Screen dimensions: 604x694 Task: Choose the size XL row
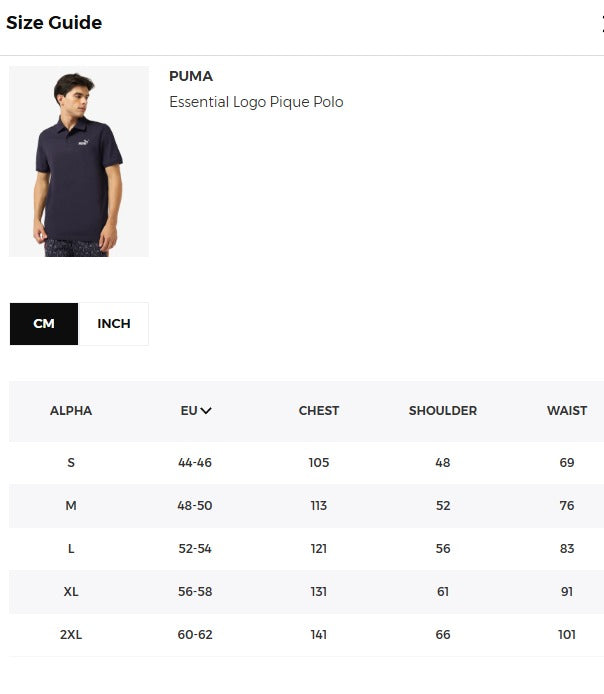pyautogui.click(x=71, y=592)
